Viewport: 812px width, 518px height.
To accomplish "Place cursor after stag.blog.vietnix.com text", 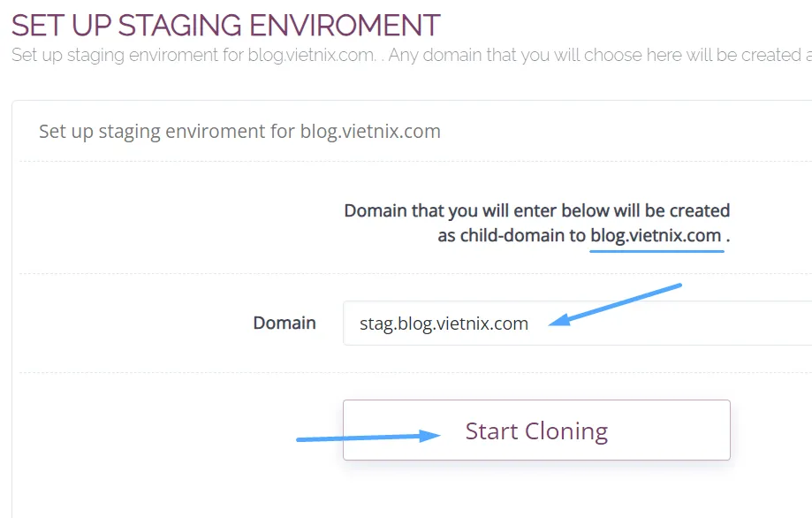I will click(530, 324).
